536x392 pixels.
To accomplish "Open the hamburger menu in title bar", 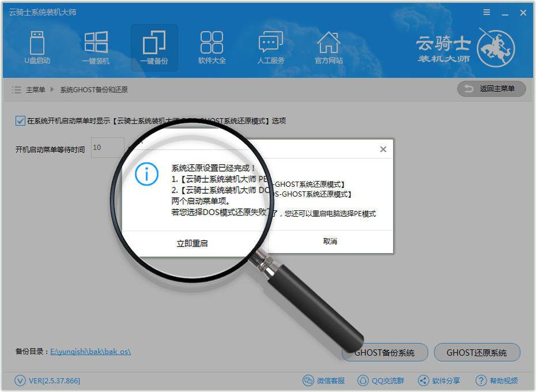I will 487,13.
